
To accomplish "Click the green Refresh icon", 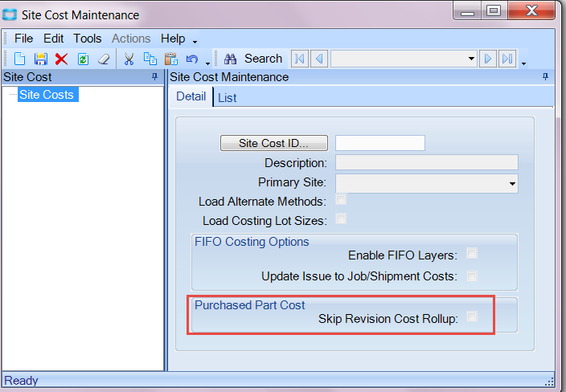I will coord(83,59).
